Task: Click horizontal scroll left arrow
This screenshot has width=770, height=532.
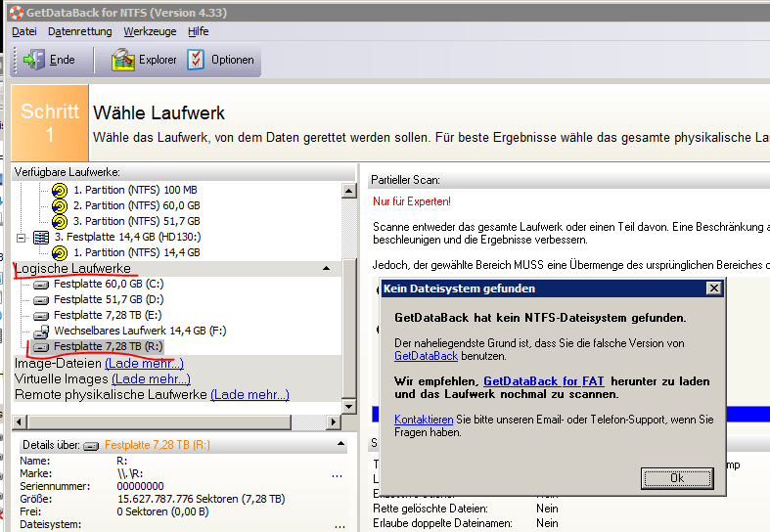Action: pos(20,421)
